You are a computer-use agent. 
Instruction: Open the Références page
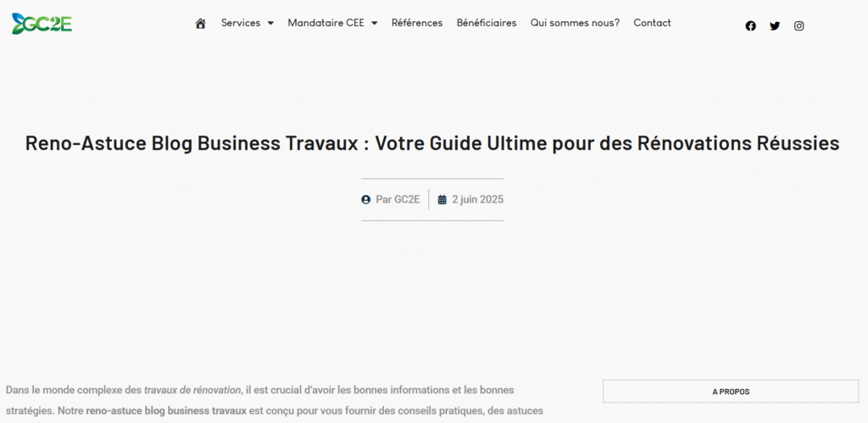coord(417,24)
